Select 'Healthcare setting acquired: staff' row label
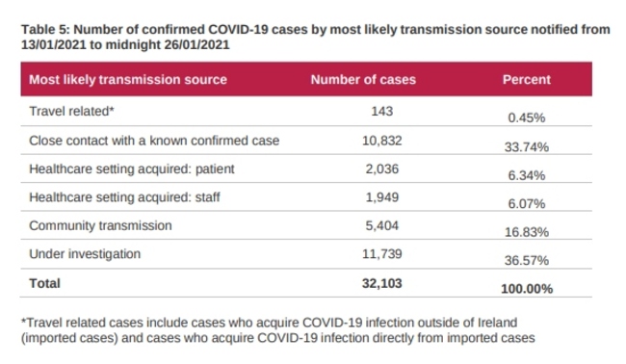 pyautogui.click(x=124, y=197)
